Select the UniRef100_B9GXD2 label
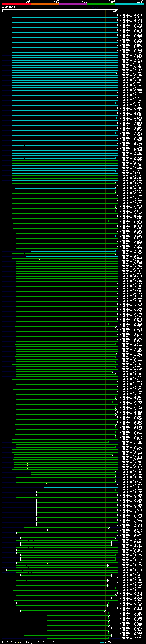The width and height of the screenshot is (146, 644). (131, 349)
